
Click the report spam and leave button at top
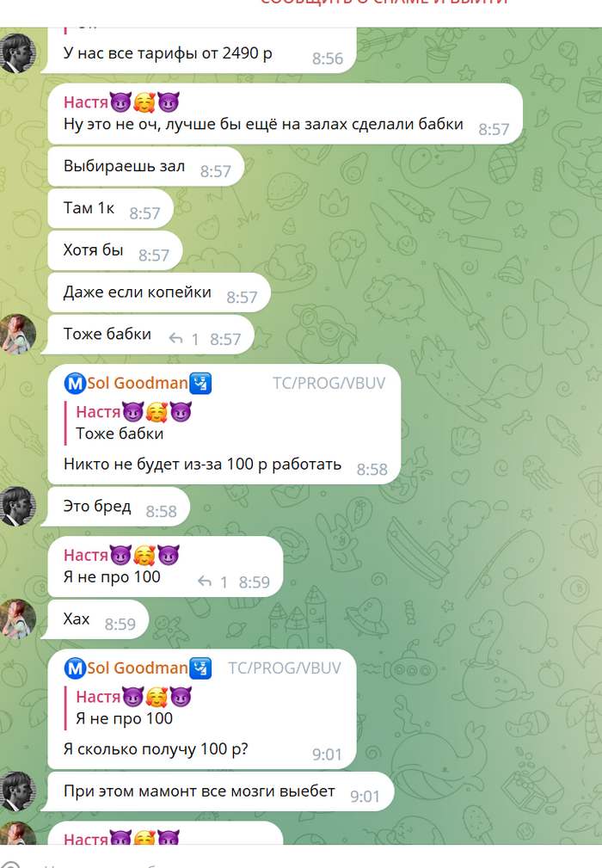384,3
